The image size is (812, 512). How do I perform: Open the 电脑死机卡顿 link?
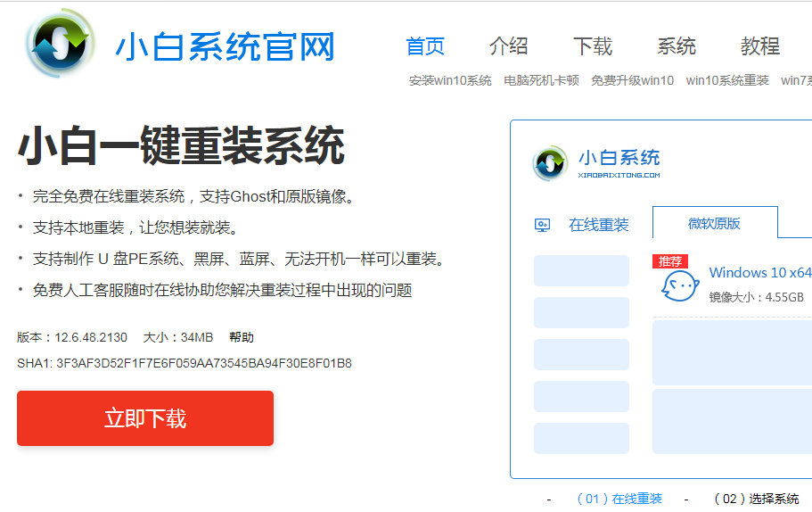tap(541, 80)
